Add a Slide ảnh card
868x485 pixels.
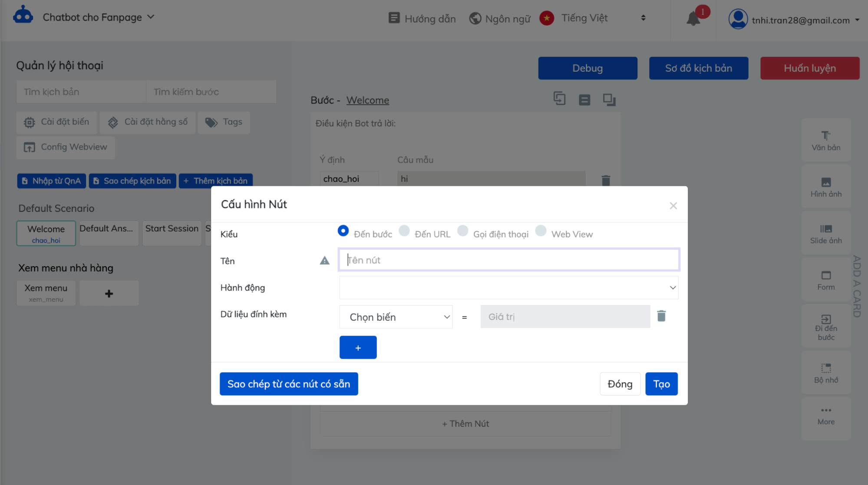[x=825, y=234]
